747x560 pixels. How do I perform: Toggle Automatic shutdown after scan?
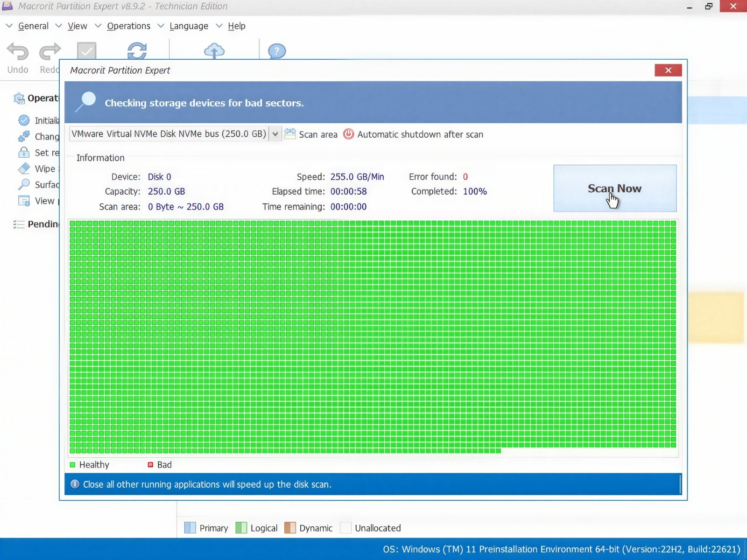(x=413, y=134)
